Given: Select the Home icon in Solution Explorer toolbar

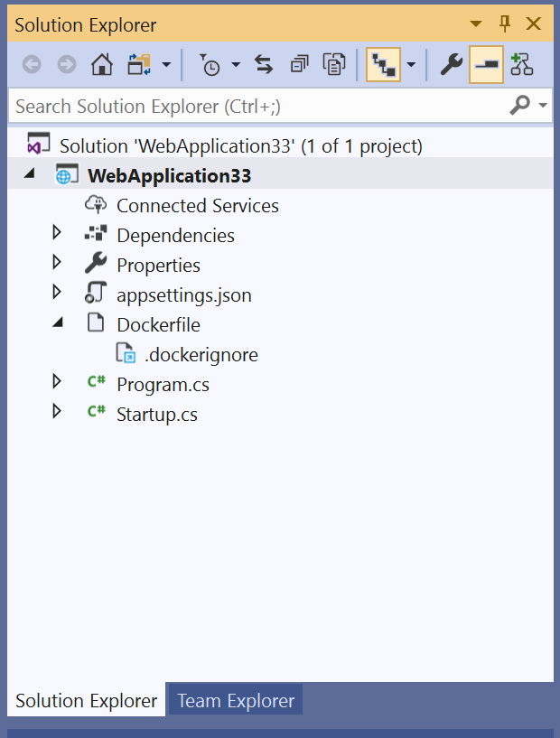Looking at the screenshot, I should point(102,64).
